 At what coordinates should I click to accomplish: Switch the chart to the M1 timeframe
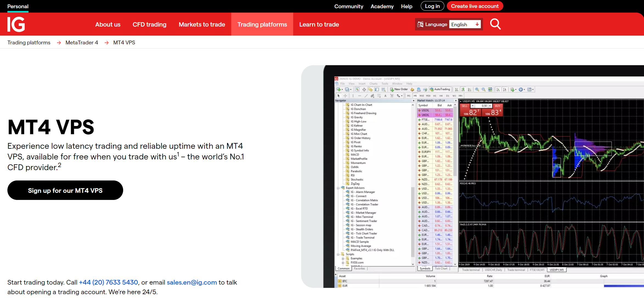pos(409,96)
